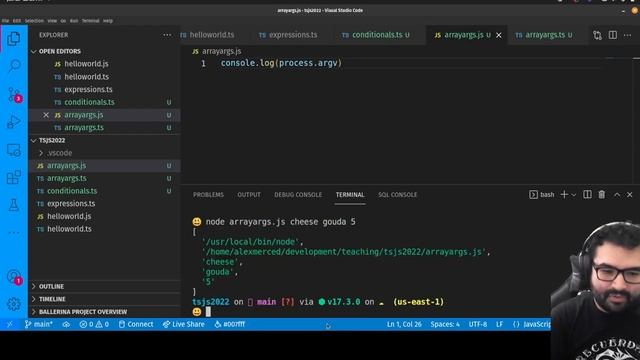This screenshot has height=360, width=640.
Task: Open arrayargs.ts in the TSJS2022 folder
Action: coord(67,178)
